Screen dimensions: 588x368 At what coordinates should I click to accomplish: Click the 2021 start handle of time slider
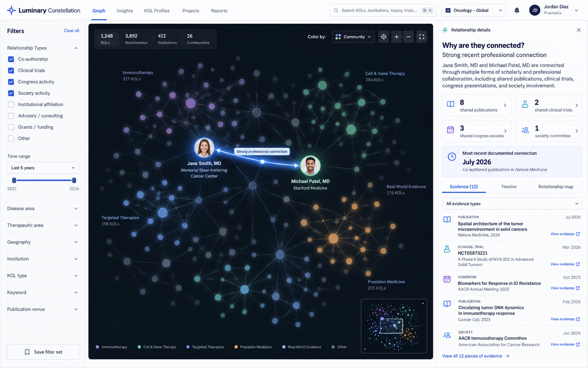point(14,180)
